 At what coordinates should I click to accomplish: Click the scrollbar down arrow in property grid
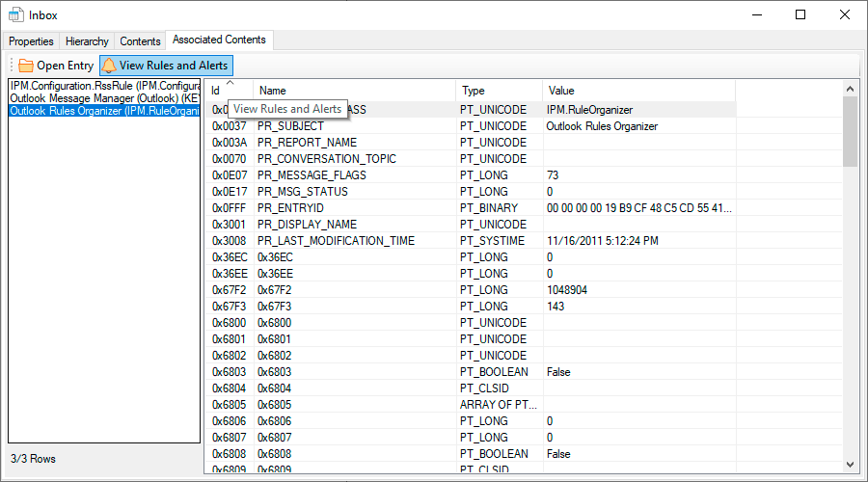(851, 465)
